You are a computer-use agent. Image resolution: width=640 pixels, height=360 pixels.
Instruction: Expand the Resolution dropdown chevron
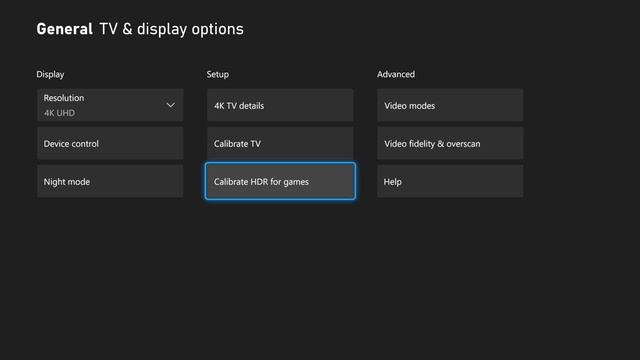point(171,105)
